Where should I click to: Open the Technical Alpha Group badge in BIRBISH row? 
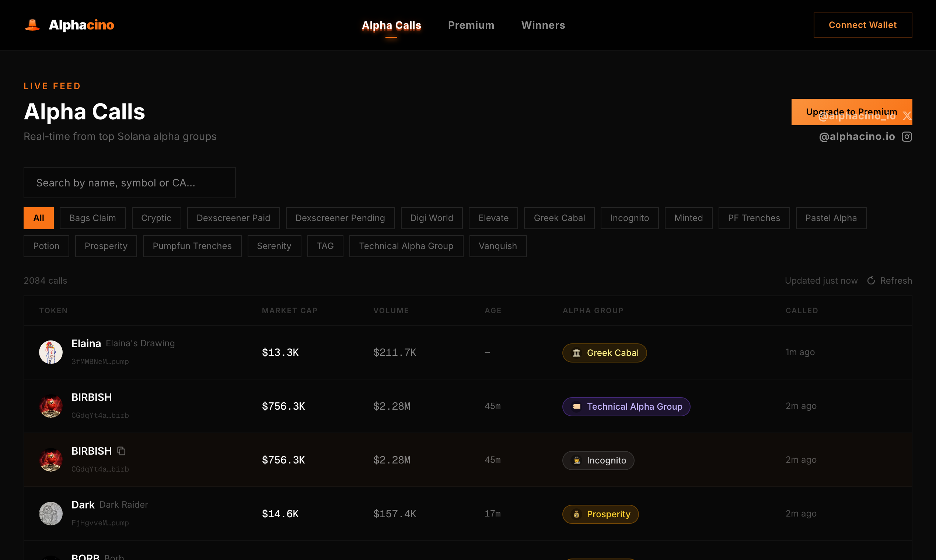pyautogui.click(x=626, y=407)
